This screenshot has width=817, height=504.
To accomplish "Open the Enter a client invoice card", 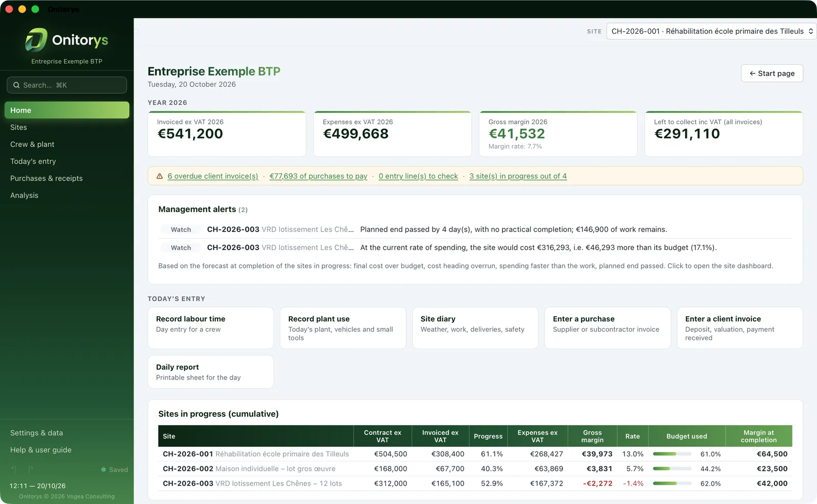I will click(739, 328).
